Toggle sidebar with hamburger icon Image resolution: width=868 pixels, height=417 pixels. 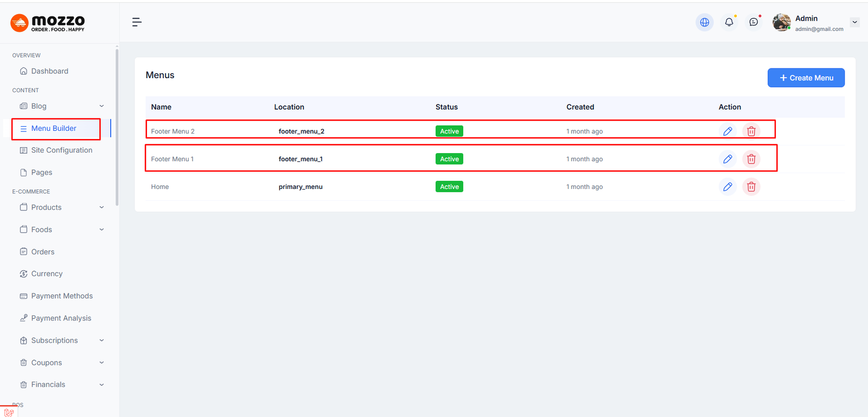[137, 22]
